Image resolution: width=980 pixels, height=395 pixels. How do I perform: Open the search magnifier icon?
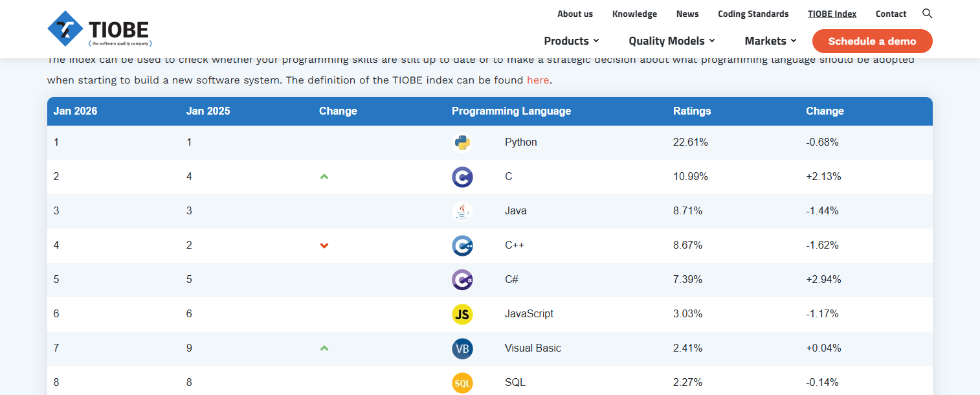pos(927,14)
